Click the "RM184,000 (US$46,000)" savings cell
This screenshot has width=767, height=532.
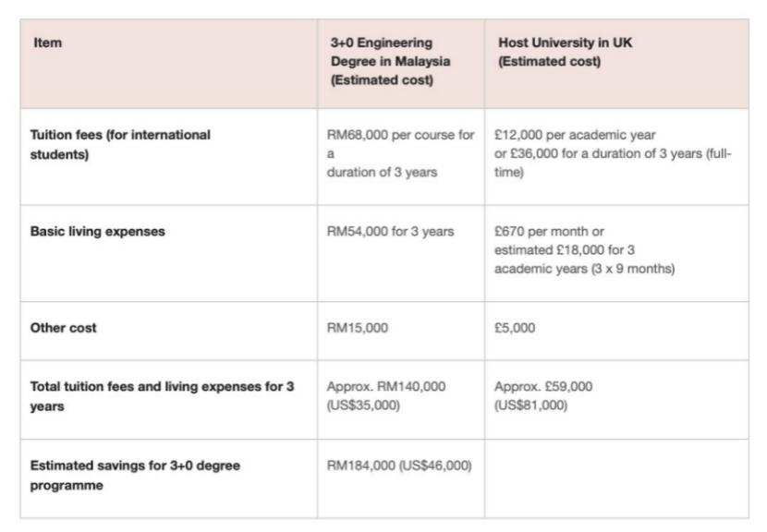399,465
